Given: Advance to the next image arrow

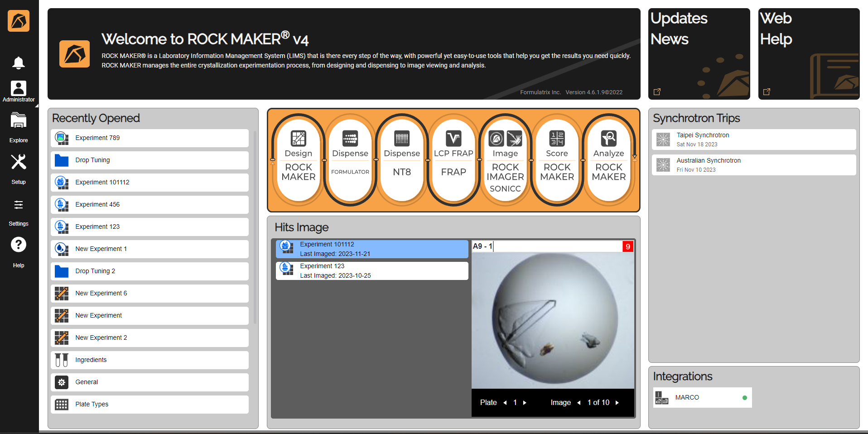Looking at the screenshot, I should 617,403.
